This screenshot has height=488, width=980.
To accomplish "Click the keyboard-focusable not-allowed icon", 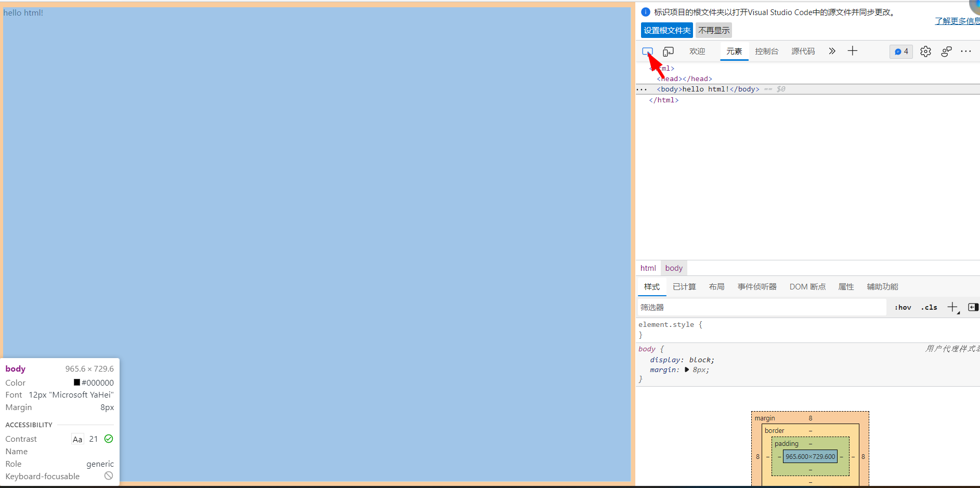I will [109, 476].
